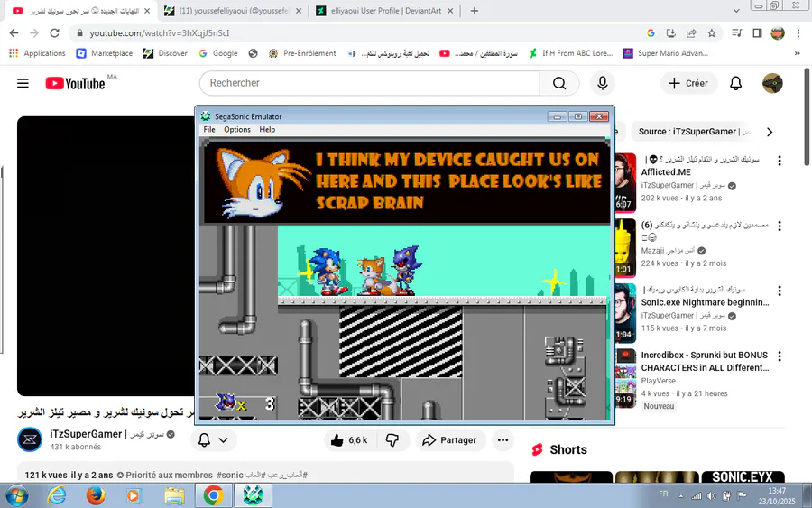812x508 pixels.
Task: Show hidden system tray icons arrow
Action: [680, 496]
